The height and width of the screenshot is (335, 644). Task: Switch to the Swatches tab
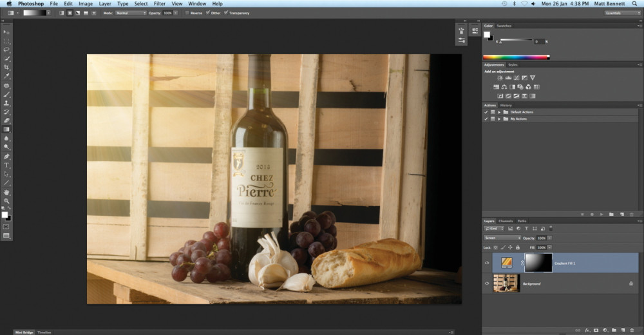point(504,26)
